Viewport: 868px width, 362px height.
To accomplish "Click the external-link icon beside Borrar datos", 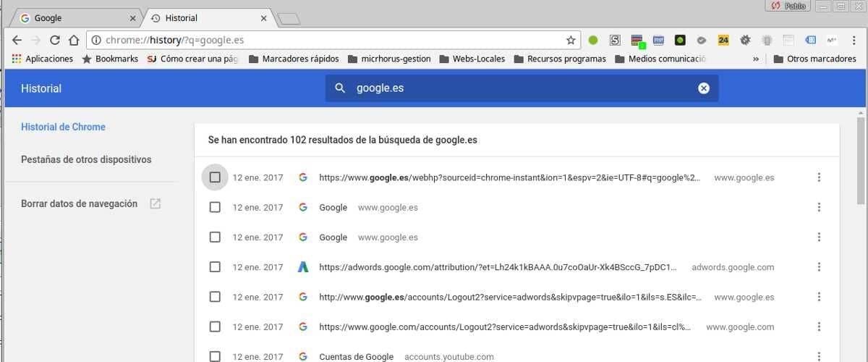I will [x=155, y=204].
